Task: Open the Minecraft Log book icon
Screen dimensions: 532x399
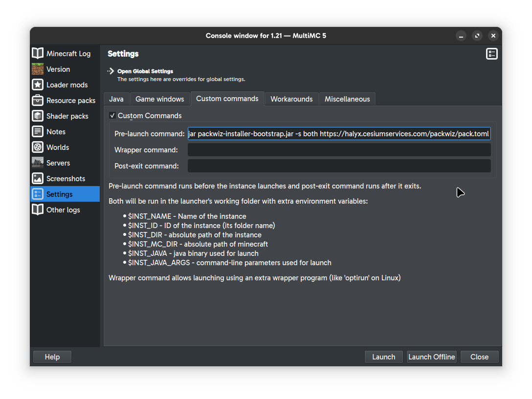Action: 38,53
